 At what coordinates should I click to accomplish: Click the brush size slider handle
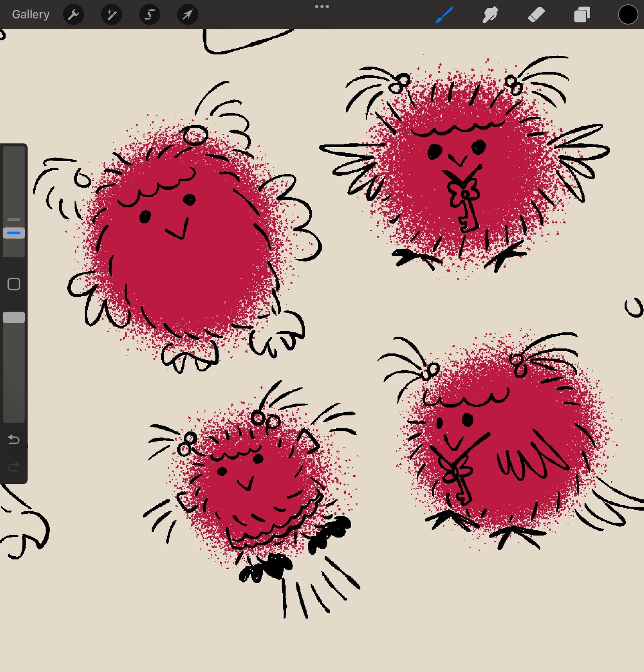(x=14, y=233)
